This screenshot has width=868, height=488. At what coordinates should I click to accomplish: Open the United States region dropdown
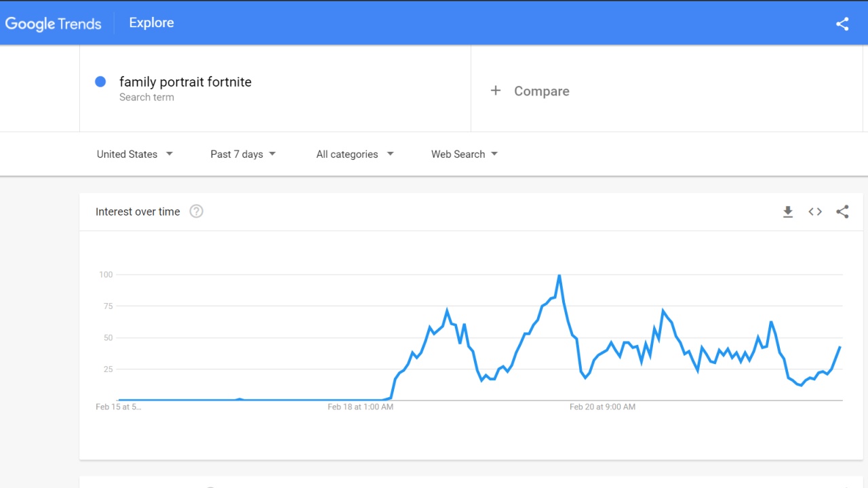pyautogui.click(x=134, y=154)
